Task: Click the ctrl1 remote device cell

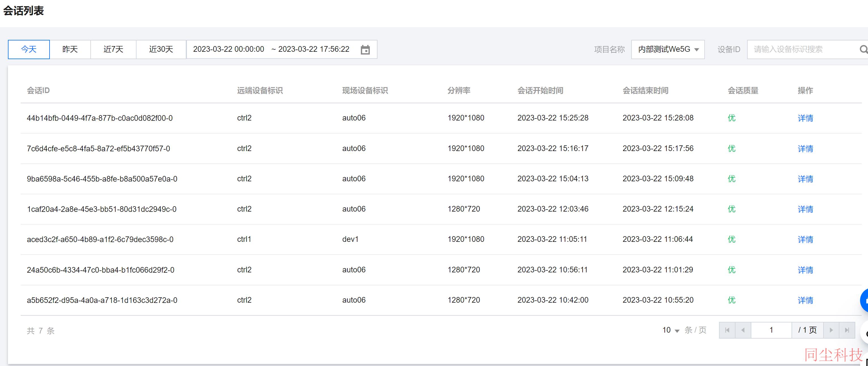Action: pos(244,239)
